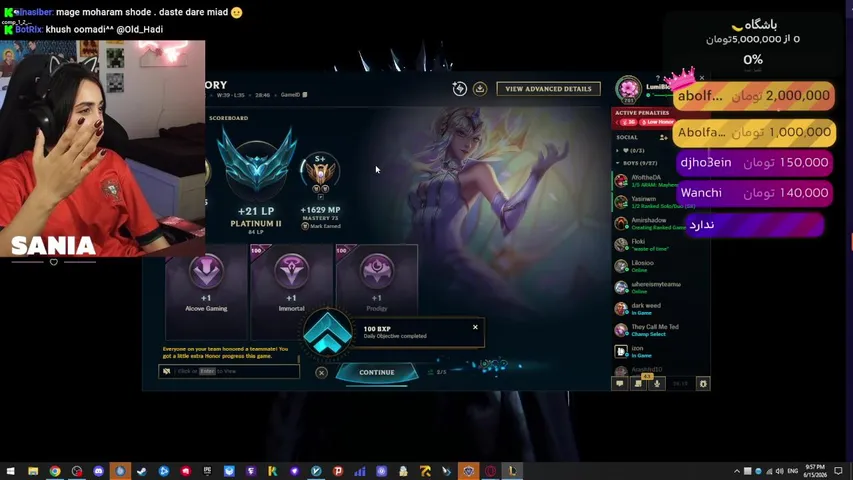This screenshot has width=853, height=480.
Task: Open friend Yasinwm in list
Action: click(x=661, y=202)
